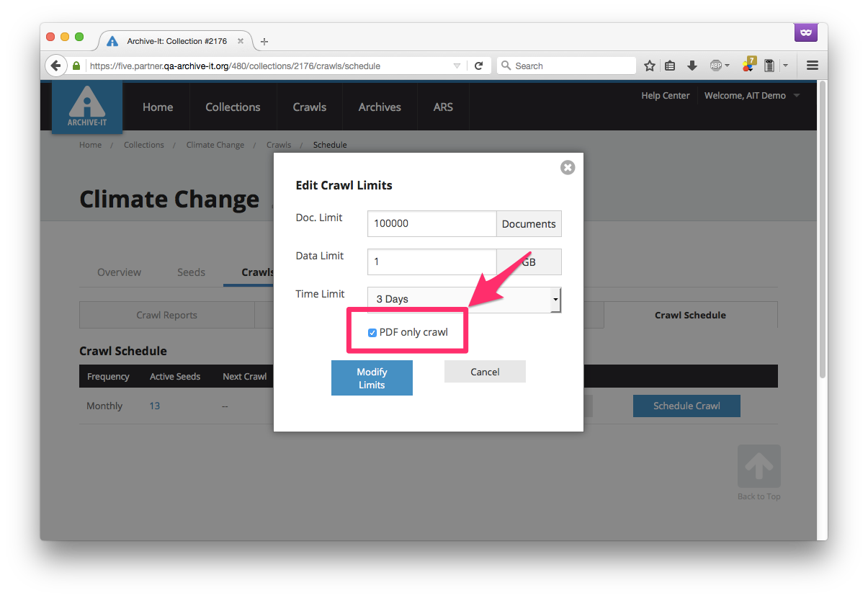Open the downloads arrow icon
868x598 pixels.
click(692, 66)
